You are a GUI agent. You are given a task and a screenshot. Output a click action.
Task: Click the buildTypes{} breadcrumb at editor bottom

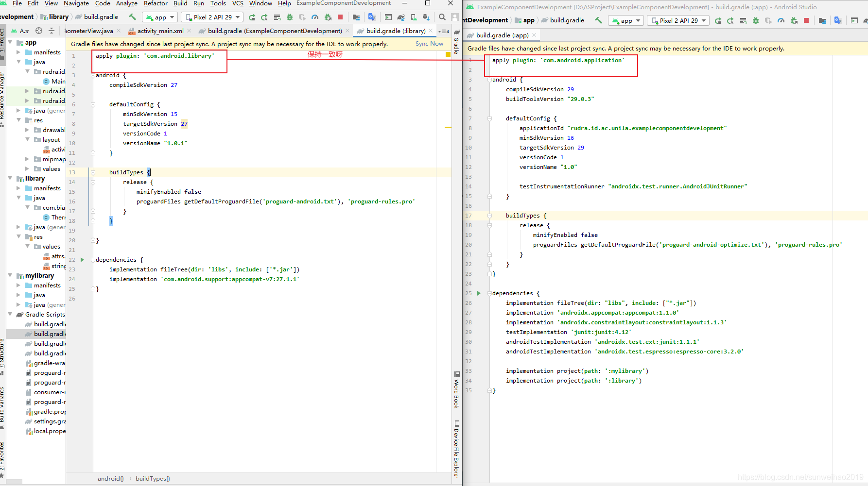[153, 478]
